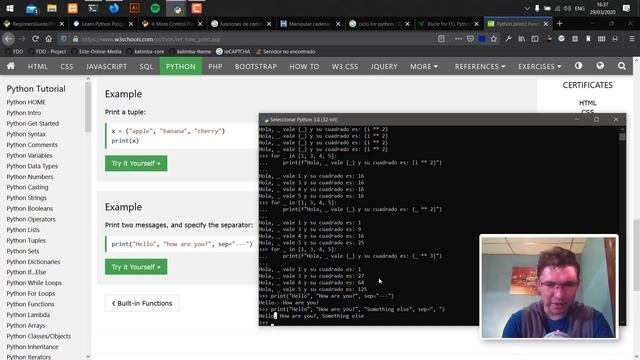The height and width of the screenshot is (360, 640).
Task: Open the Firefox hamburger menu
Action: [x=632, y=39]
